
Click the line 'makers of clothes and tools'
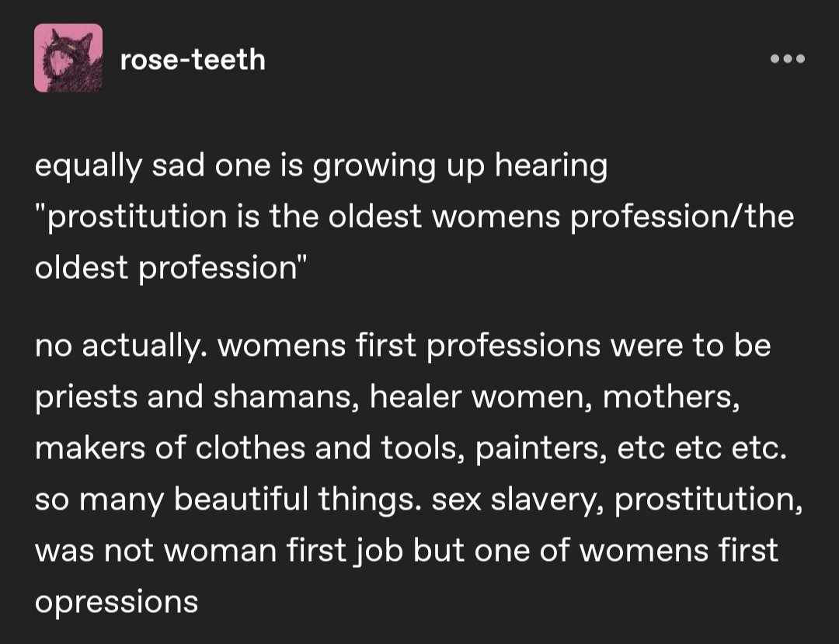[x=411, y=448]
